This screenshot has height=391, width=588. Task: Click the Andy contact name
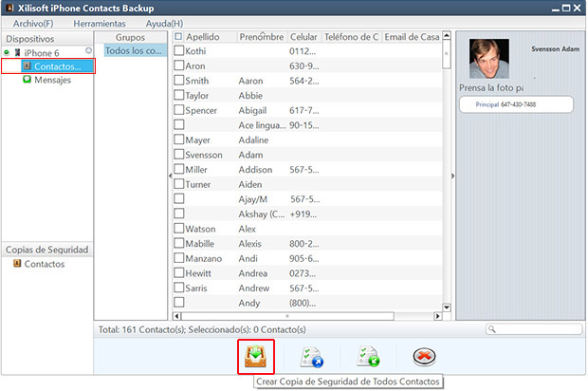point(249,303)
